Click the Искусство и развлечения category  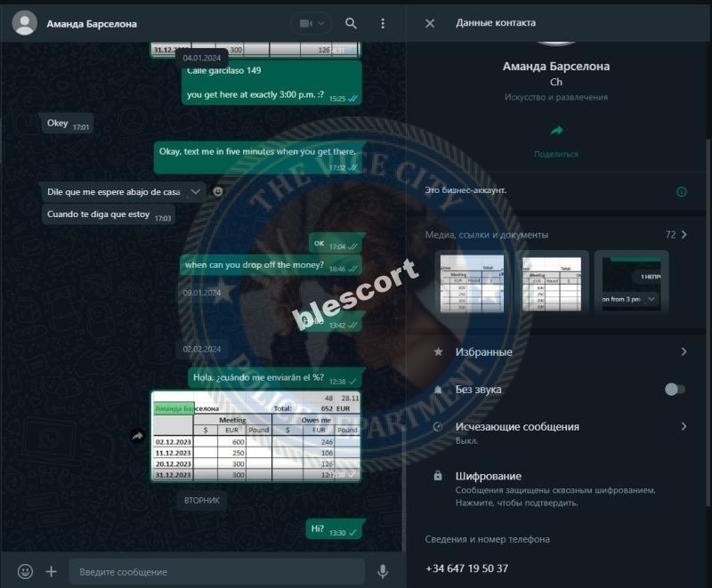(555, 97)
